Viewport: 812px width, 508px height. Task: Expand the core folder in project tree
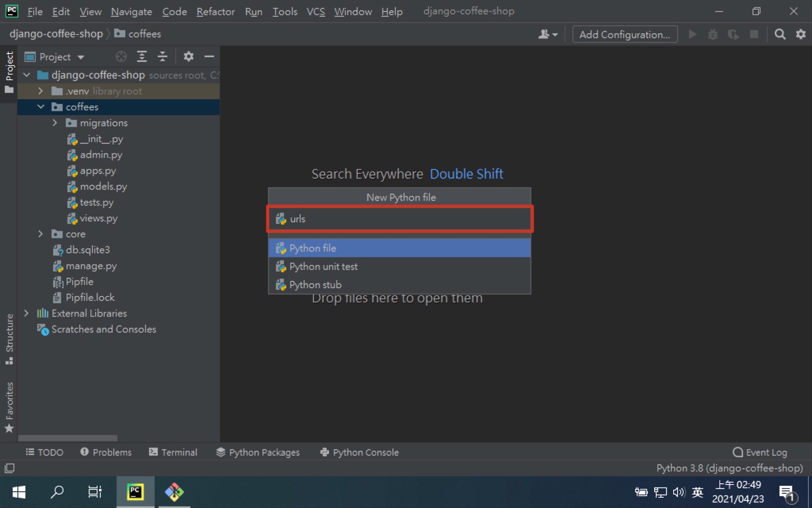[40, 234]
